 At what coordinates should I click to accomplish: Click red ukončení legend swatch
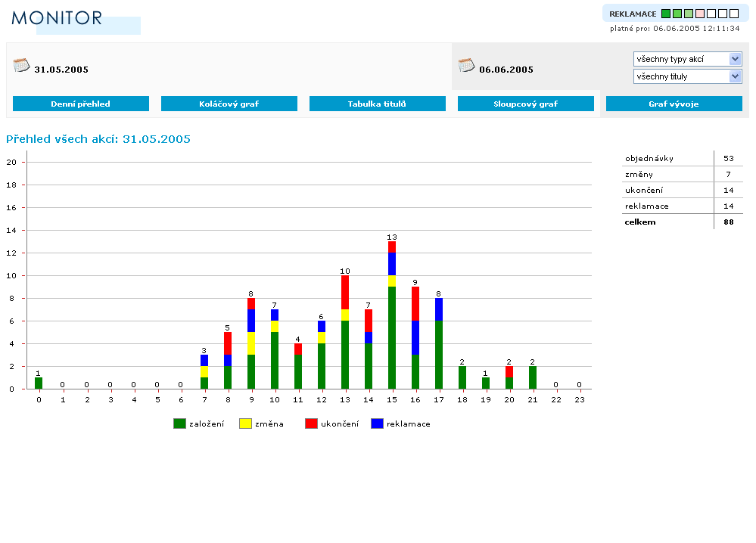point(311,424)
